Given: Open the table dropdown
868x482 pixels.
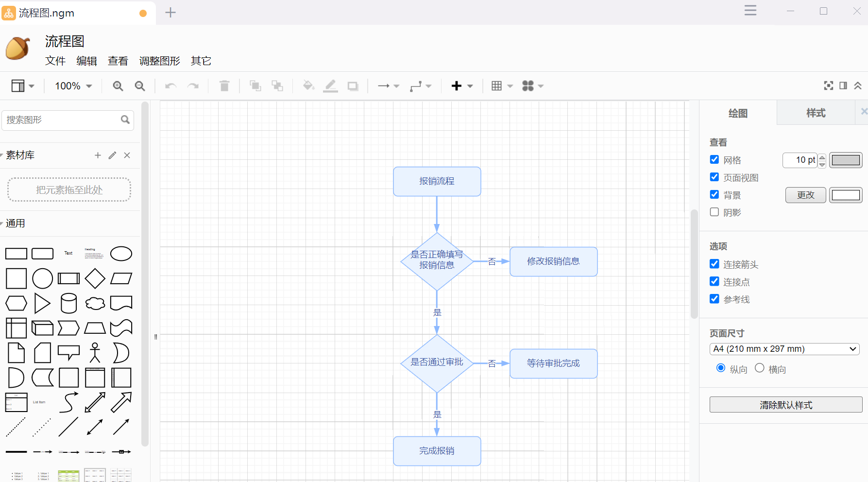Looking at the screenshot, I should tap(502, 86).
